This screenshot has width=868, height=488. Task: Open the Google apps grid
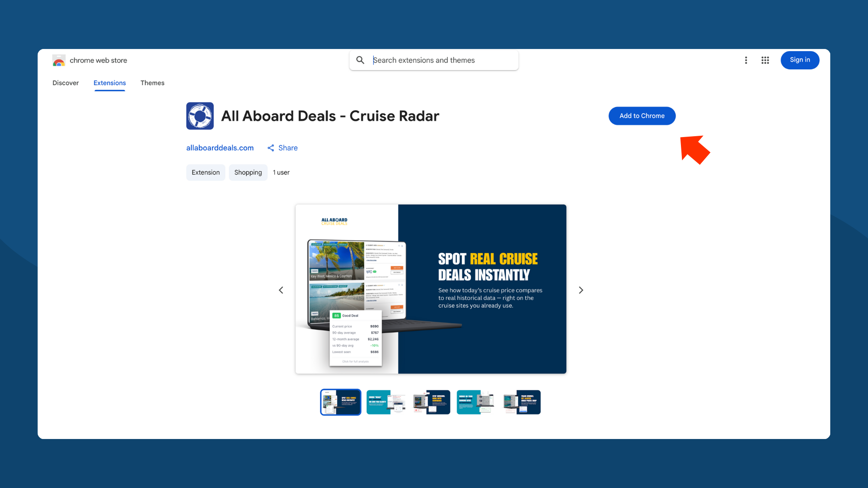click(765, 60)
